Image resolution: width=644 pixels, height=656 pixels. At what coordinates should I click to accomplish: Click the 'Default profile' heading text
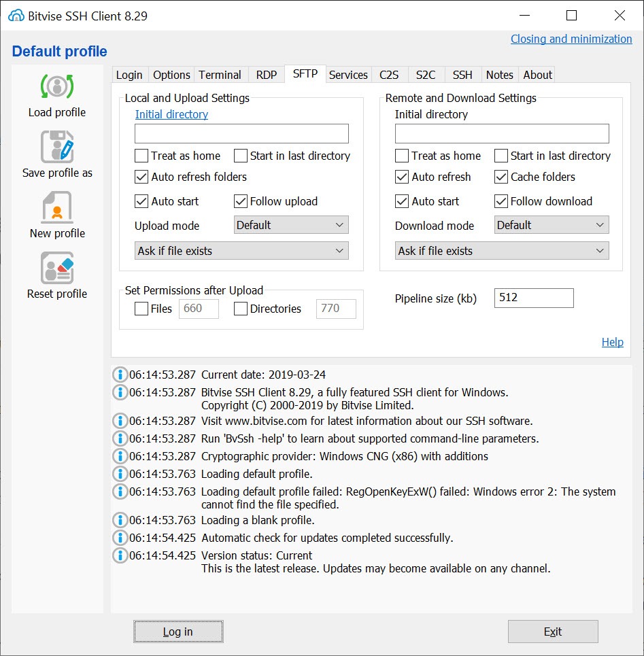[59, 51]
